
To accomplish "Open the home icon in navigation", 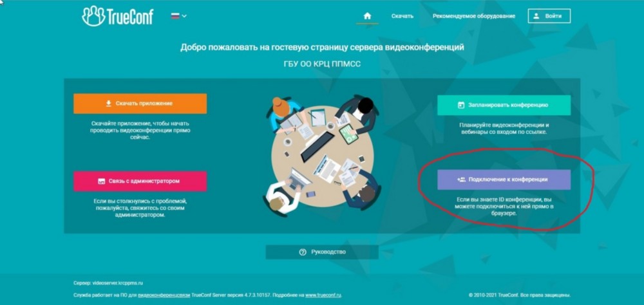I will click(367, 16).
